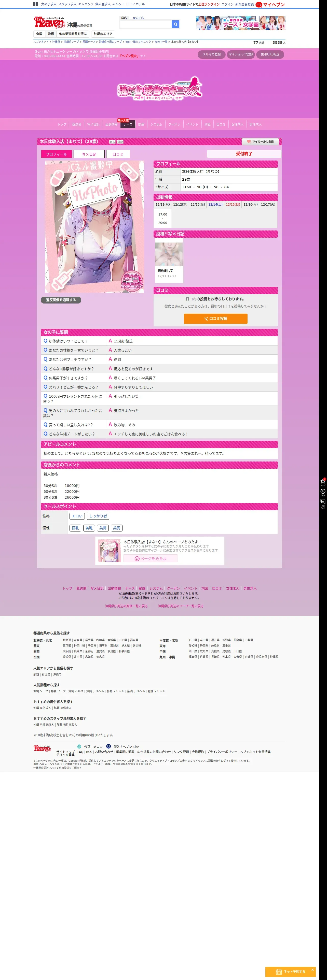Open the main profile panel photo
Viewport: 327px width, 980px height.
click(94, 227)
